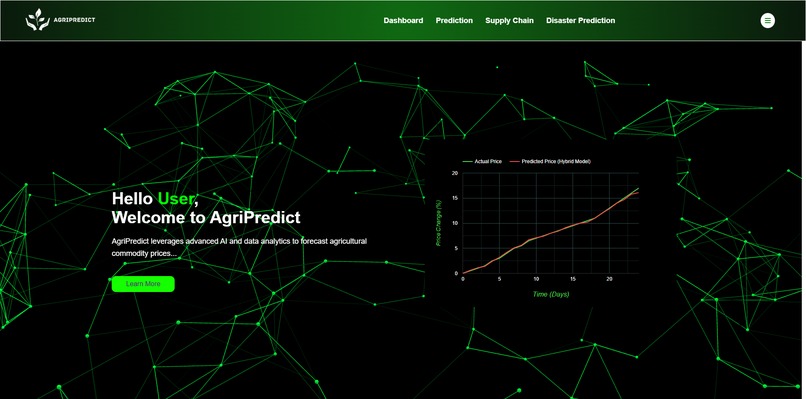Open the round hamburger menu icon
806x399 pixels.
tap(767, 21)
